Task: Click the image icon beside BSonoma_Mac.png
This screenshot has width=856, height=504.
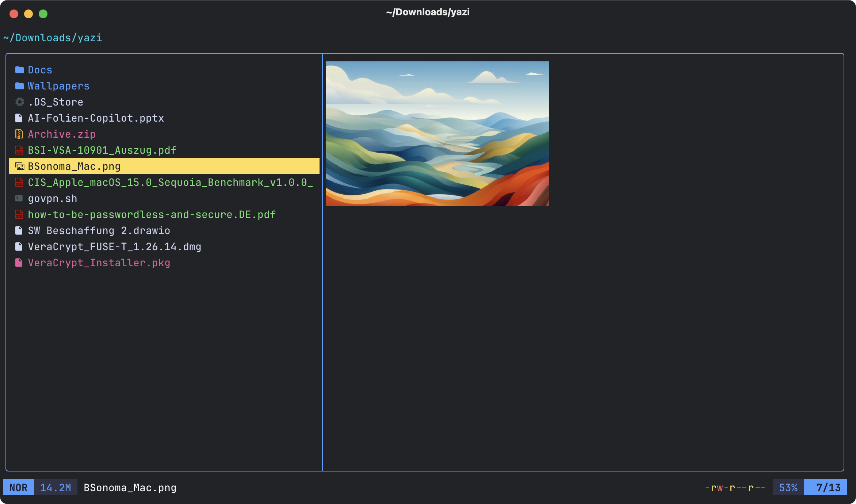Action: pyautogui.click(x=20, y=166)
